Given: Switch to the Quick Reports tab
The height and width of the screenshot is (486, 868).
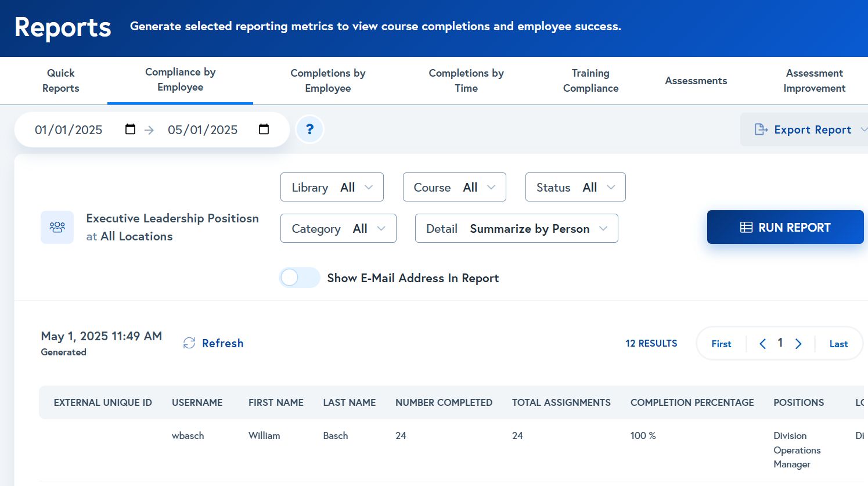Looking at the screenshot, I should pos(61,81).
